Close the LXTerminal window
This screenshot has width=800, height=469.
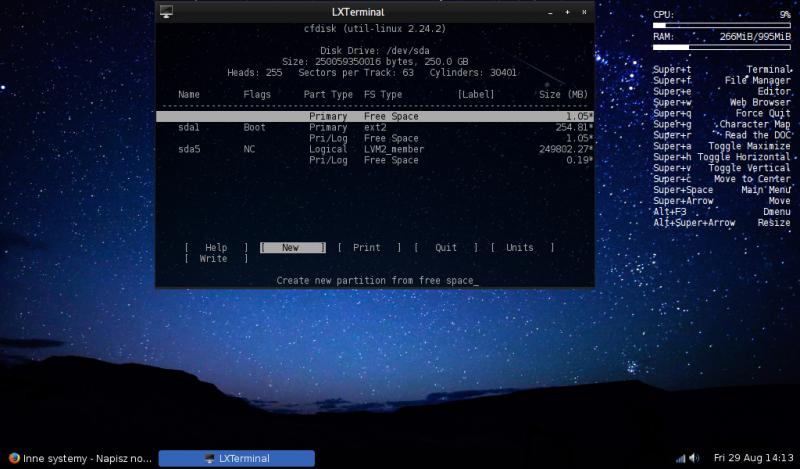tap(582, 11)
